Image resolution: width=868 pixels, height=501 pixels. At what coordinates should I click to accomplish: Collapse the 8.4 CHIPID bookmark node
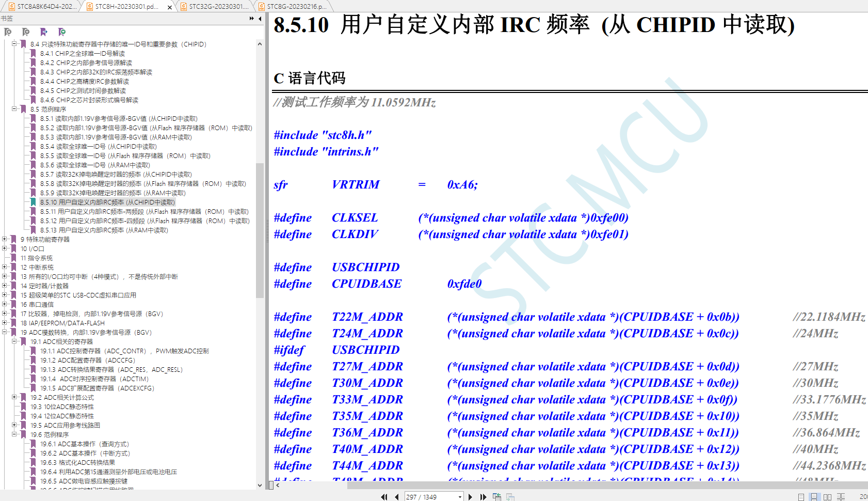(x=14, y=44)
